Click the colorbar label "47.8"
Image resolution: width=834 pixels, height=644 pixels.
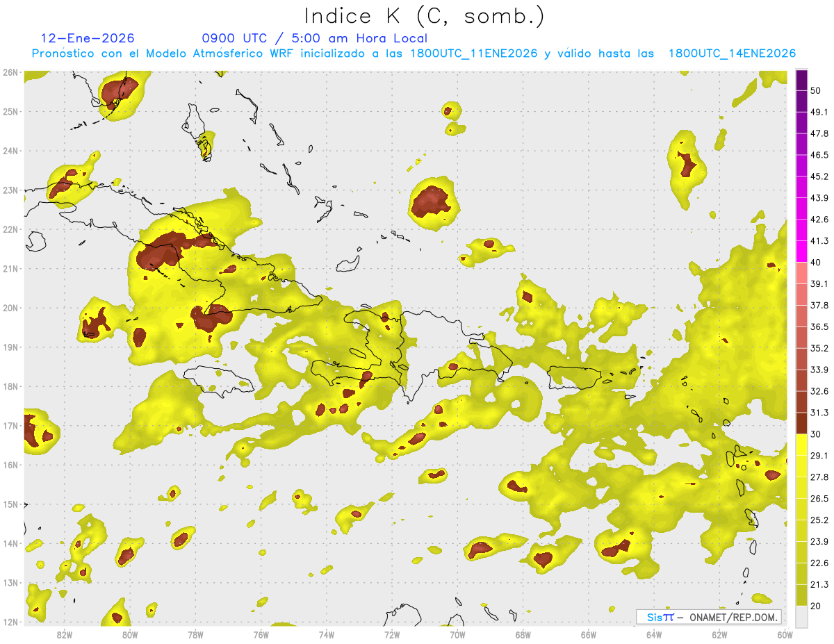coord(819,133)
